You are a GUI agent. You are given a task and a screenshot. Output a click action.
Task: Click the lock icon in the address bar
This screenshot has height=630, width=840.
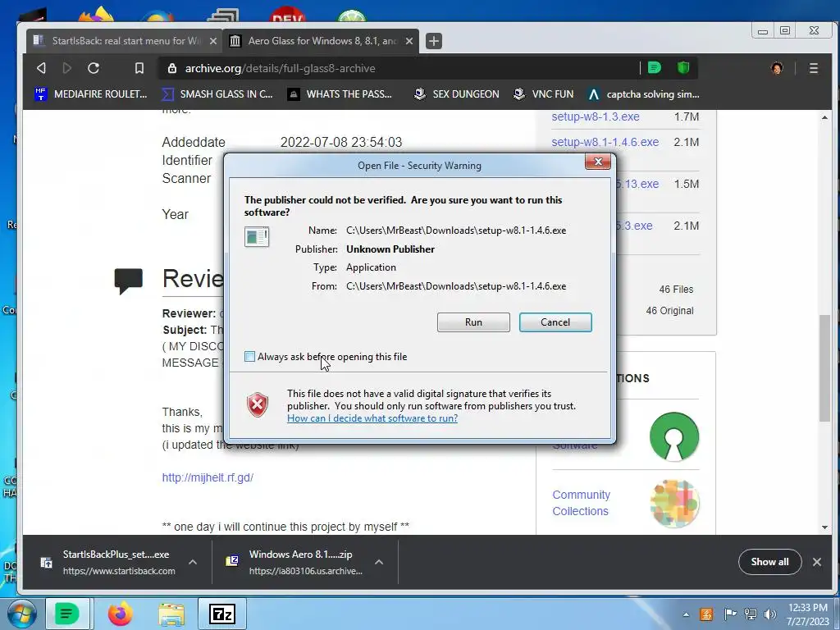pos(172,68)
